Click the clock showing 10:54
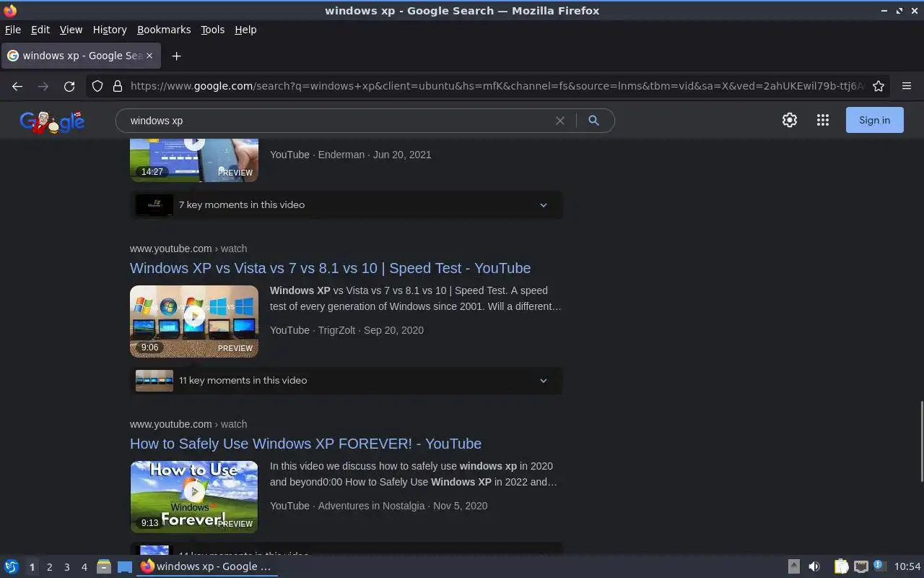This screenshot has height=578, width=924. pos(907,566)
